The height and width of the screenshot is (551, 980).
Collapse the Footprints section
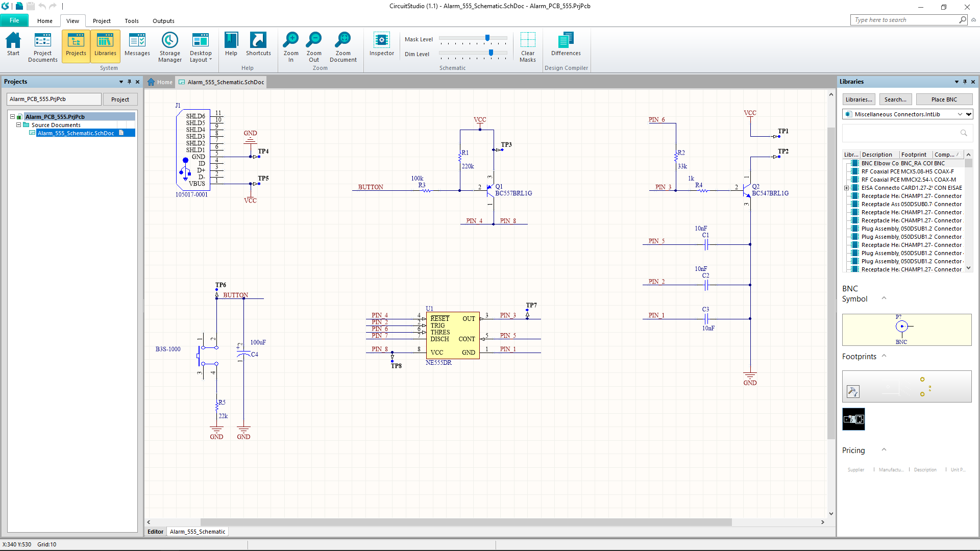pyautogui.click(x=884, y=356)
